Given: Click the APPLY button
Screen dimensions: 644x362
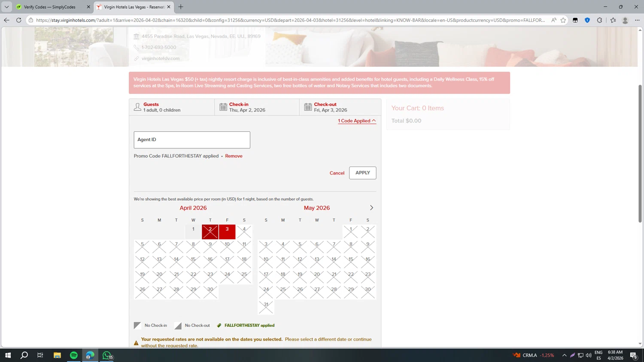Looking at the screenshot, I should coord(363,173).
